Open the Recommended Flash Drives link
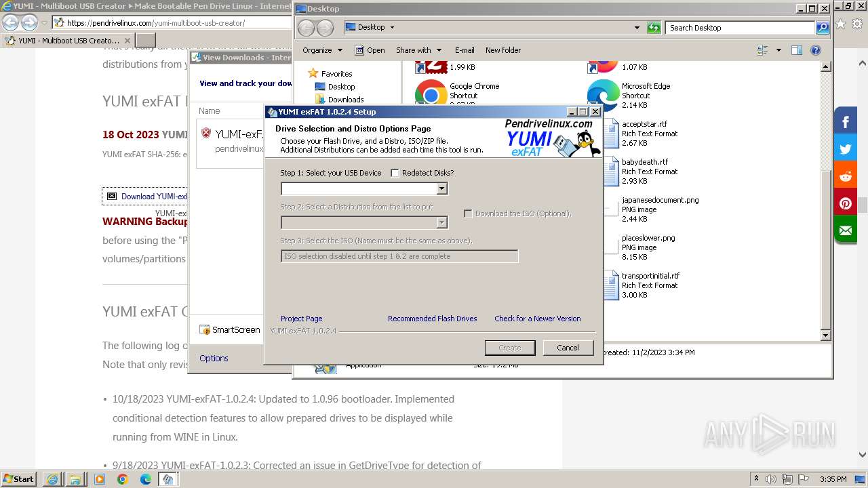This screenshot has width=868, height=488. click(432, 319)
